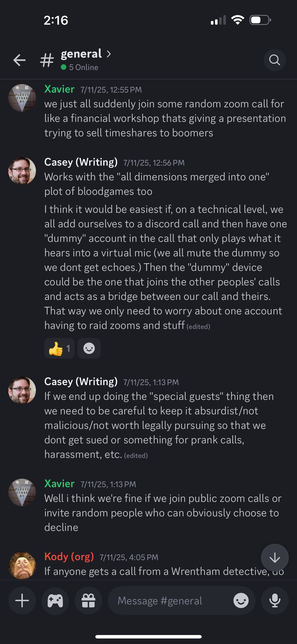297x644 pixels.
Task: Expand the general channel details chevron
Action: 109,54
